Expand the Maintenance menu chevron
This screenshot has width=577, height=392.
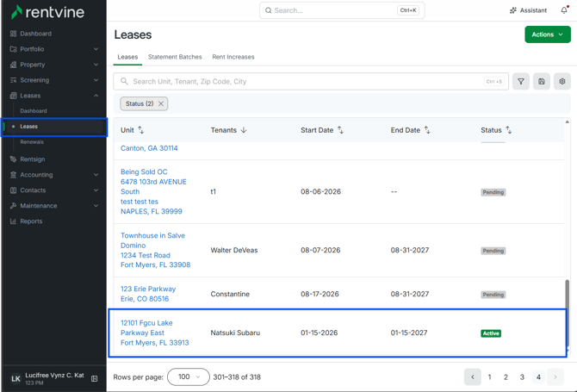96,205
